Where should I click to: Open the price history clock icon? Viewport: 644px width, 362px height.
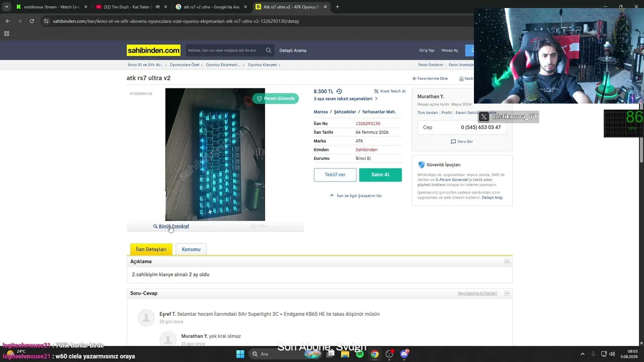[x=339, y=92]
